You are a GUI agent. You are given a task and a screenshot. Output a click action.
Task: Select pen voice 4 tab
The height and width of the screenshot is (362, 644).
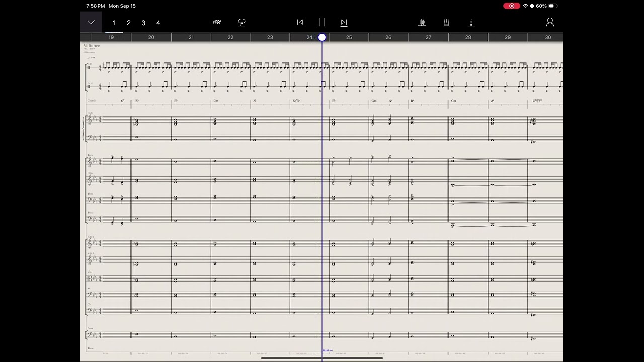pyautogui.click(x=158, y=23)
